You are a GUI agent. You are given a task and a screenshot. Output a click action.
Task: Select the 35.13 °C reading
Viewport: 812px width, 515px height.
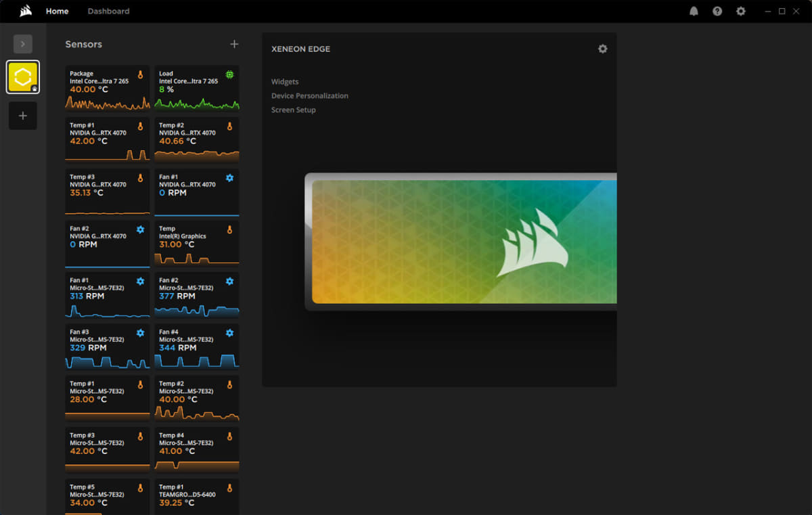87,193
